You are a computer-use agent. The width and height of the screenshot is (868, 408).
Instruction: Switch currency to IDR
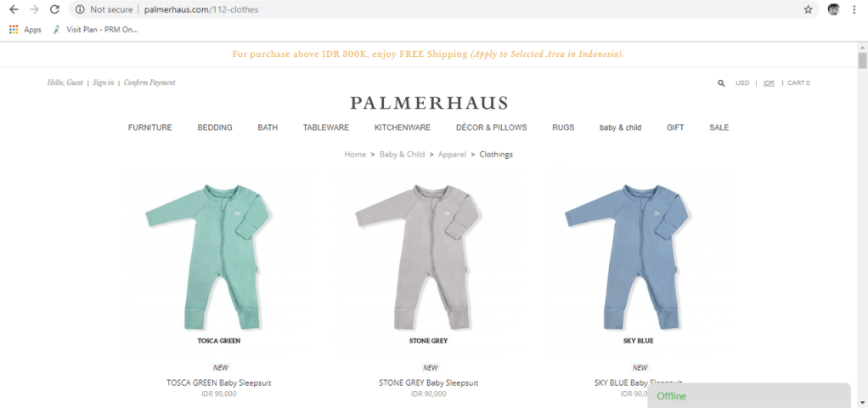pyautogui.click(x=769, y=83)
